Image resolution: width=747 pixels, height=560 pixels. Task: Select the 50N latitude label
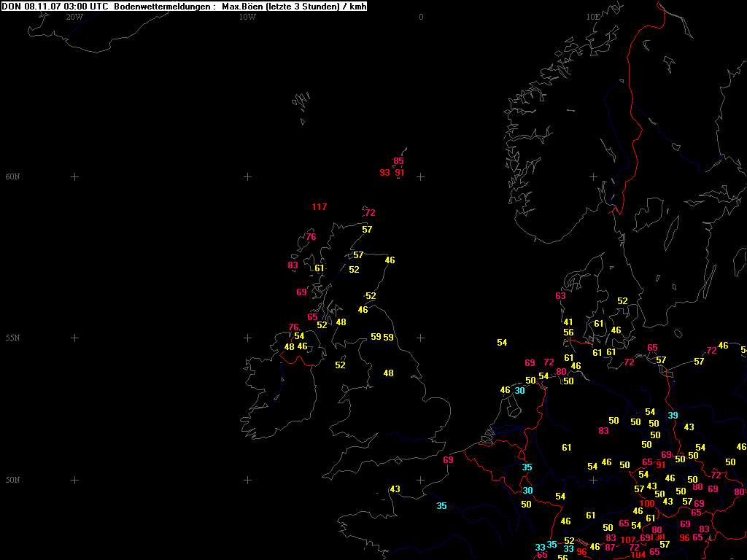[x=12, y=481]
